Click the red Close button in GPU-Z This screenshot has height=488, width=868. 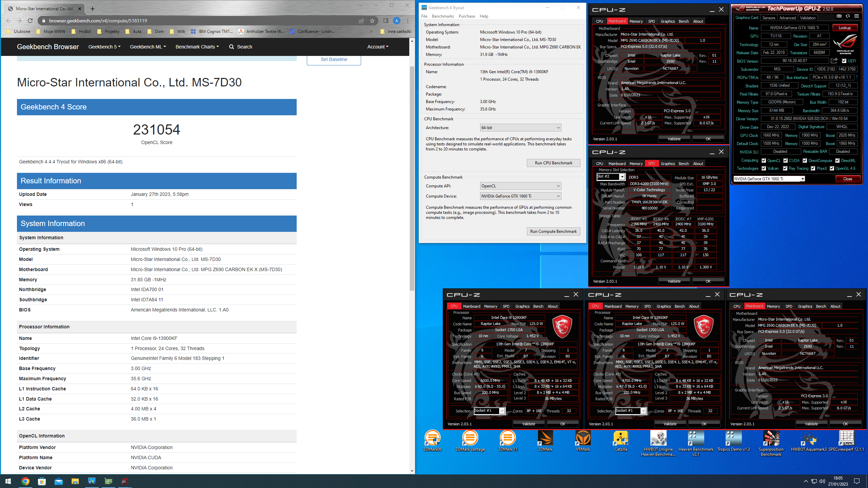848,179
